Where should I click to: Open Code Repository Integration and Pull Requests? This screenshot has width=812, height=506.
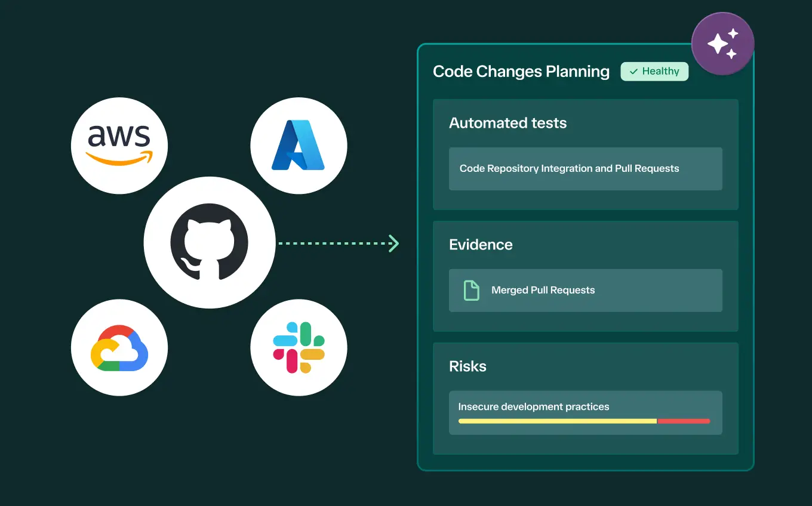pyautogui.click(x=586, y=169)
